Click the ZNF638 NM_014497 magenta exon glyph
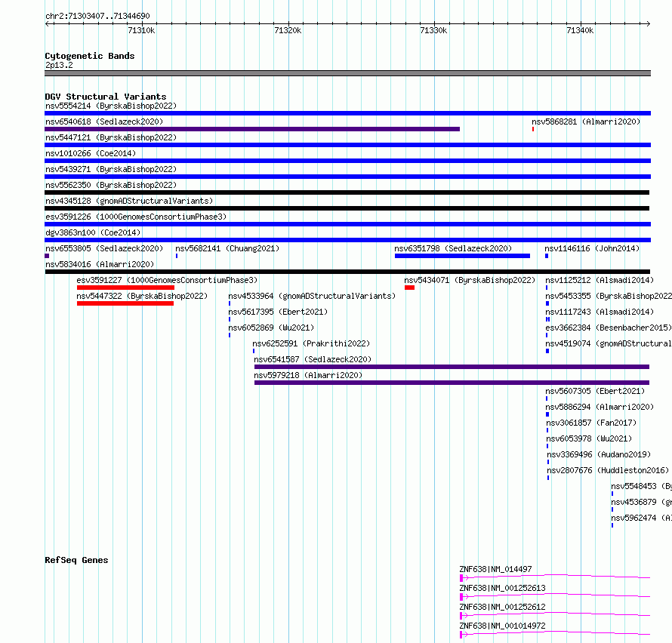This screenshot has width=672, height=643. (x=461, y=578)
